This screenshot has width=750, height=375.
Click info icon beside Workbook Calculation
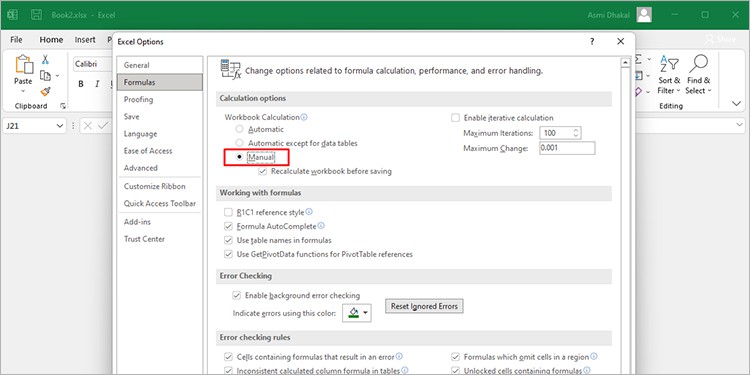coord(304,117)
